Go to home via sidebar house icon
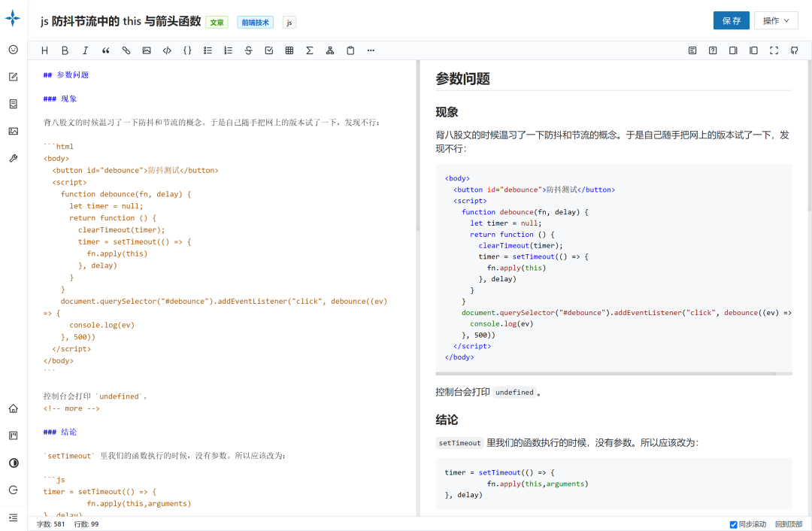Viewport: 812px width, 531px height. [14, 408]
